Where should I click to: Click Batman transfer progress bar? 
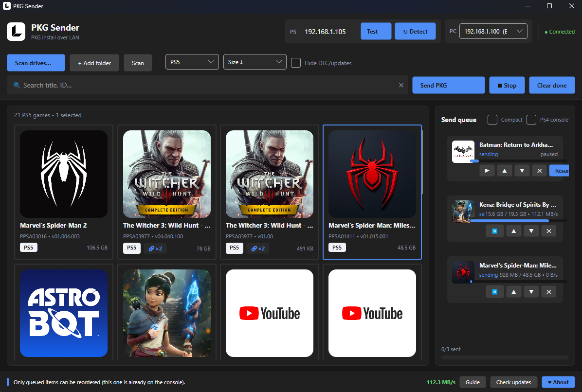[519, 161]
